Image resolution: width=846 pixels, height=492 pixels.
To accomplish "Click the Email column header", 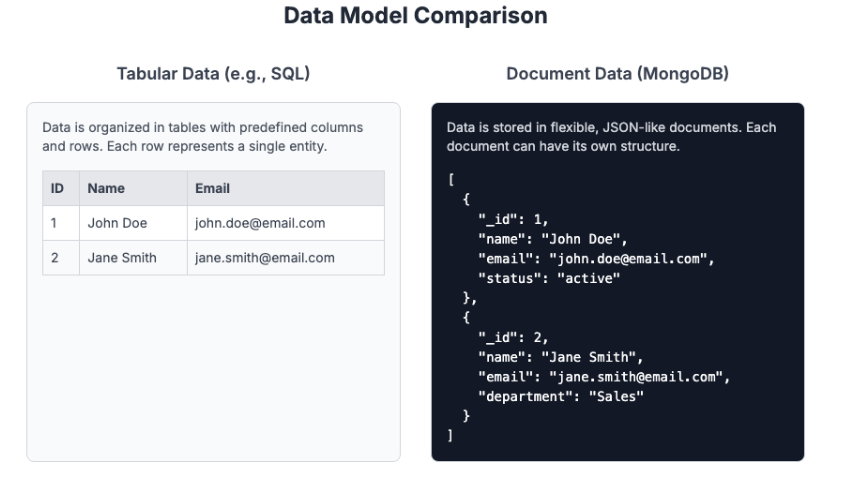I will point(286,188).
